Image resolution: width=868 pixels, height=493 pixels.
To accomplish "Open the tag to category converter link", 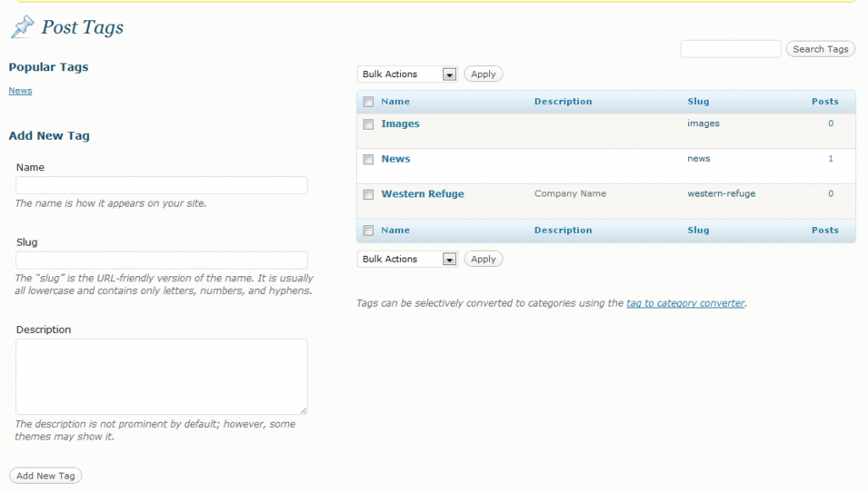I will [686, 302].
